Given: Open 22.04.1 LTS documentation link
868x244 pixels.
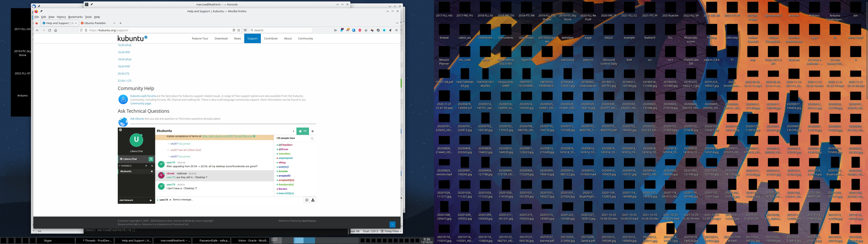Looking at the screenshot, I should pos(125,81).
